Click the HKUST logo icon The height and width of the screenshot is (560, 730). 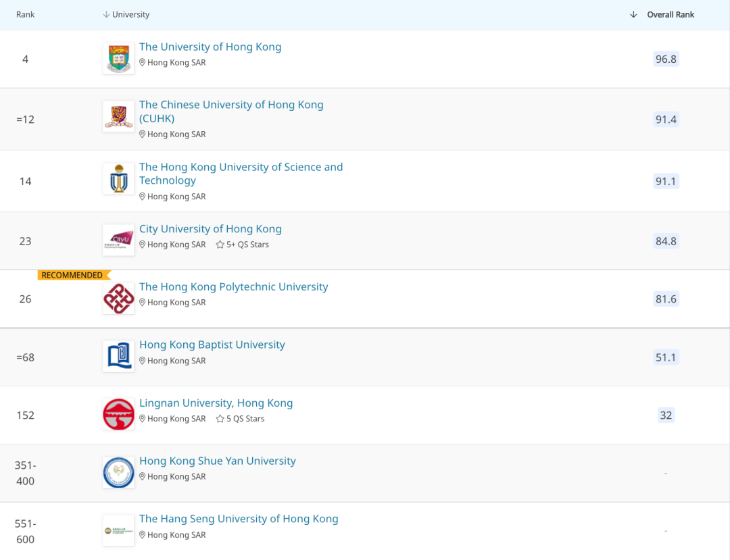[118, 179]
